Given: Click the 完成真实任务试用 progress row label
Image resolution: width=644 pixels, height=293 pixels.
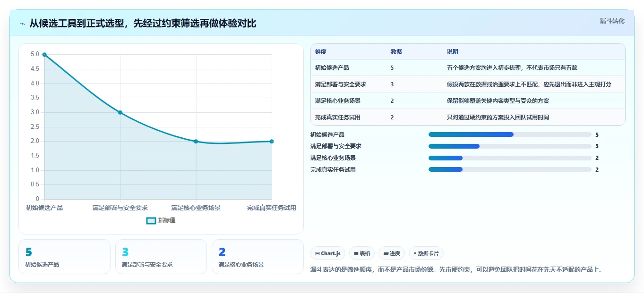Looking at the screenshot, I should pos(333,170).
